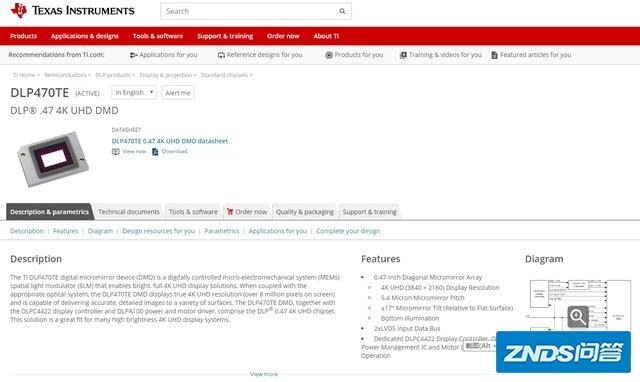Viewport: 640px width, 382px height.
Task: Click the Texas Instruments logo
Action: coord(72,11)
